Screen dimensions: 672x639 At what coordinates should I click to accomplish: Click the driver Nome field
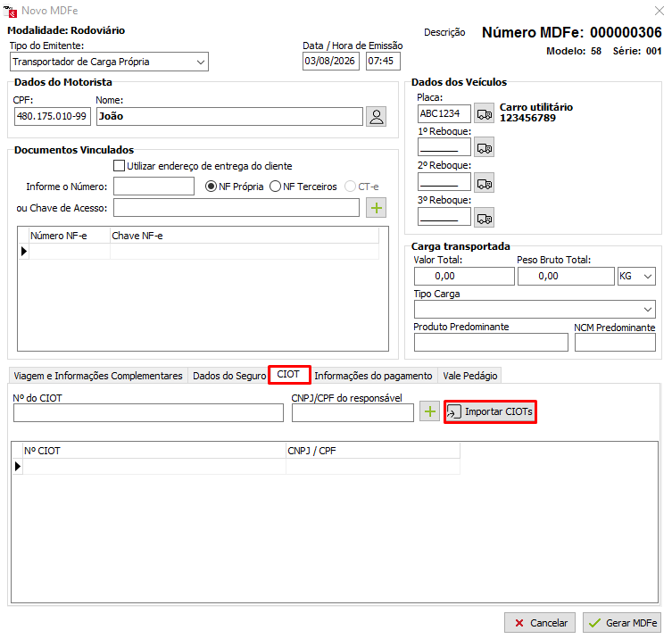click(x=229, y=116)
